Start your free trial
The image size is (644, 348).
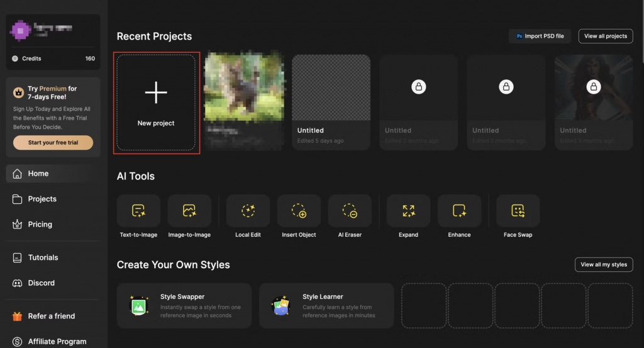pyautogui.click(x=53, y=143)
